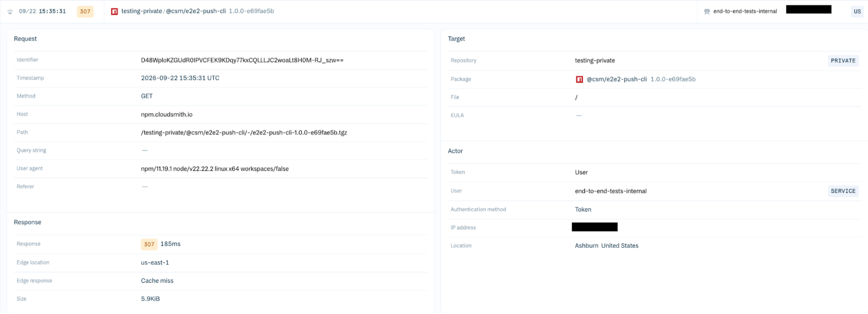Click the Target section heading
Viewport: 868px width, 314px height.
[456, 39]
